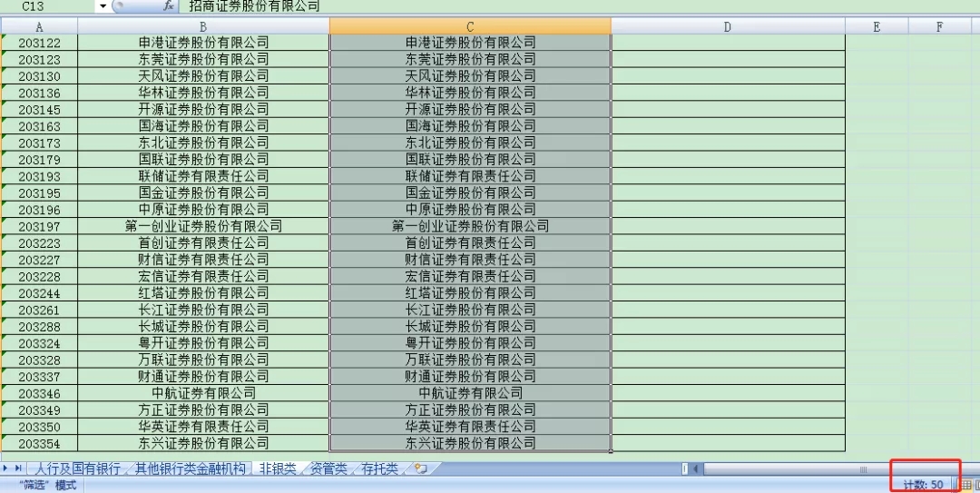Click the "筛选" 模式 status text
The width and height of the screenshot is (980, 493).
click(47, 485)
